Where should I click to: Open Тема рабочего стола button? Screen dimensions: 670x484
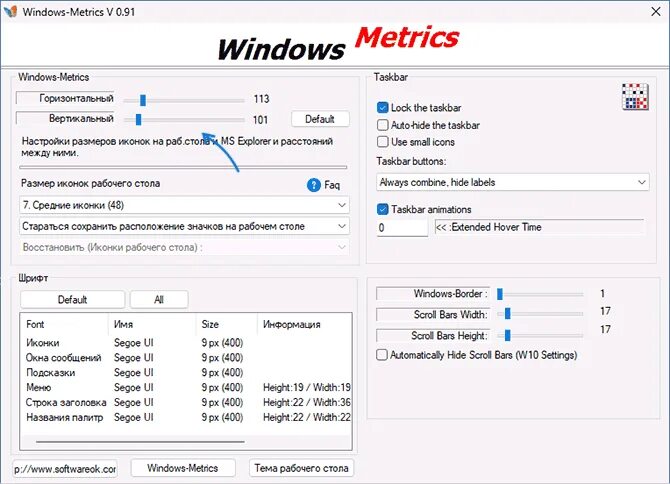(x=301, y=468)
